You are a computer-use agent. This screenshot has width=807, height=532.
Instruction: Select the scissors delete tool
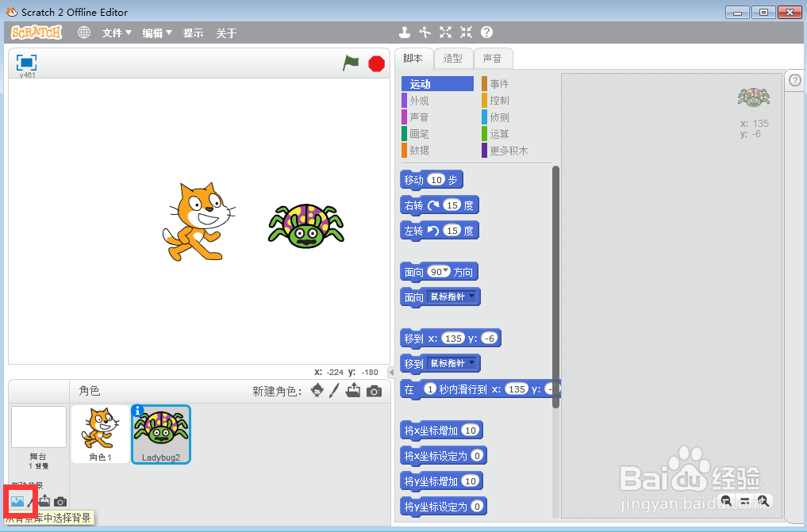[x=425, y=33]
